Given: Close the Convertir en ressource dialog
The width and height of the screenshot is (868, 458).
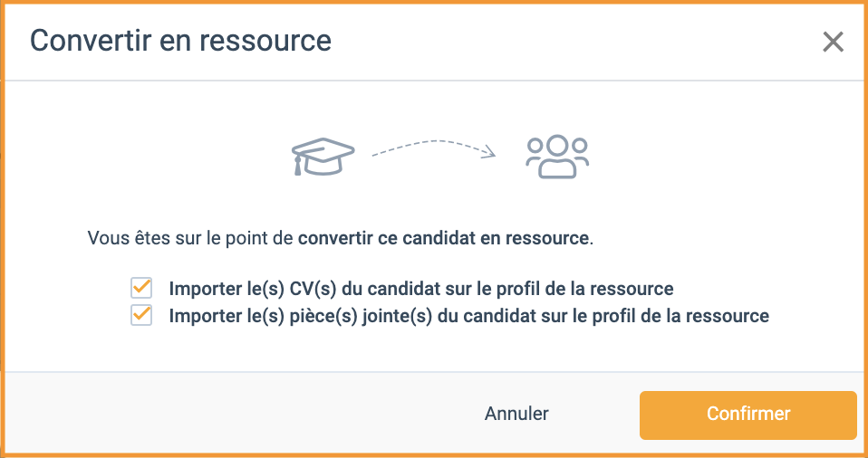Looking at the screenshot, I should [833, 42].
